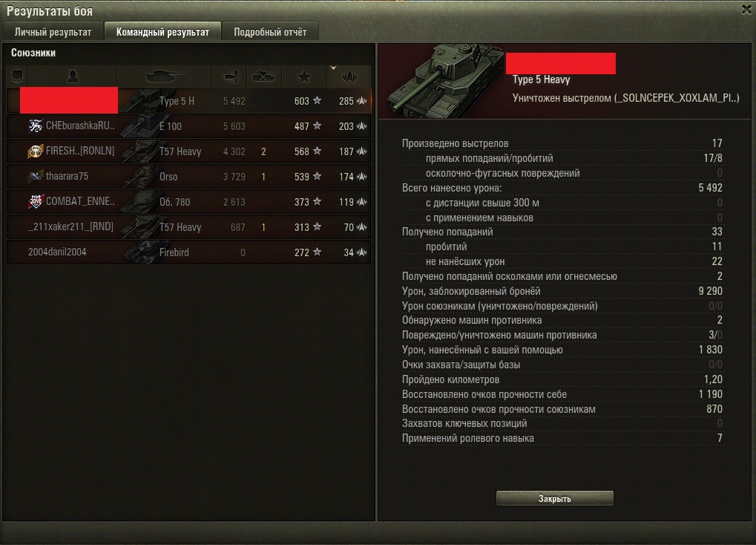Screen dimensions: 756x545
Task: Sort by tank vehicle icon column
Action: (x=165, y=76)
